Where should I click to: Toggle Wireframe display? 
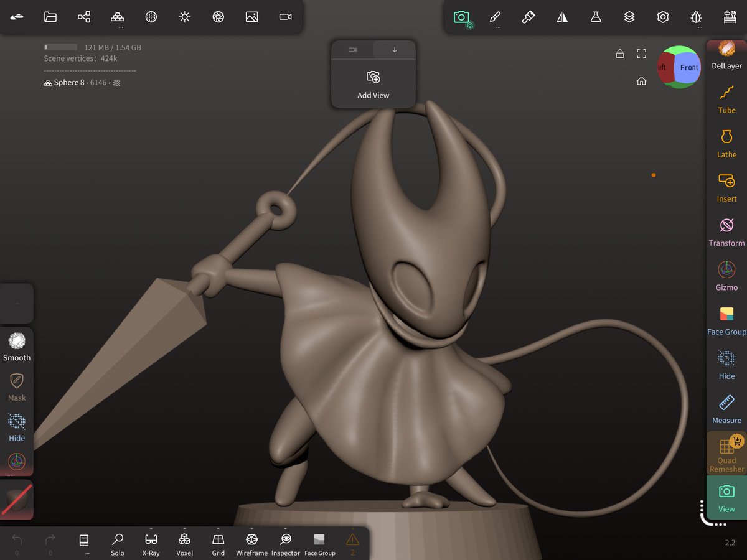252,543
